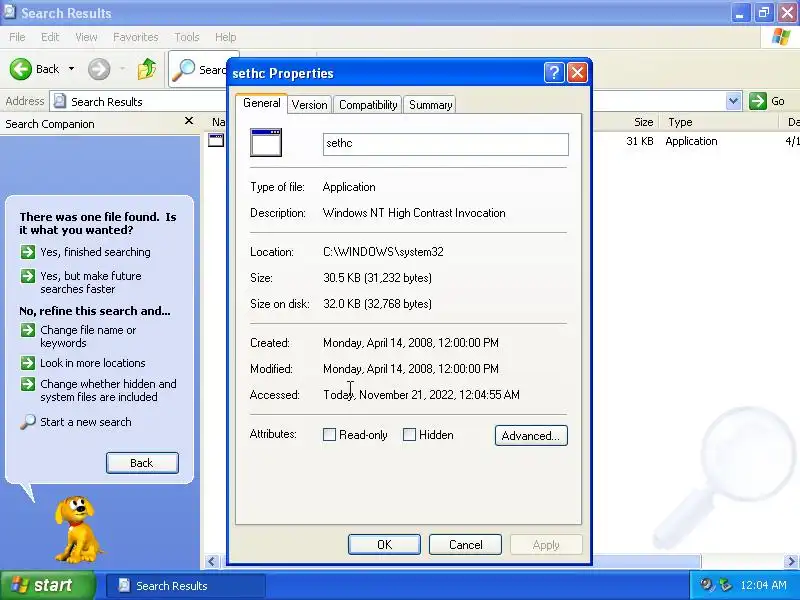Viewport: 800px width, 600px height.
Task: Close the Search Companion pane
Action: point(189,121)
